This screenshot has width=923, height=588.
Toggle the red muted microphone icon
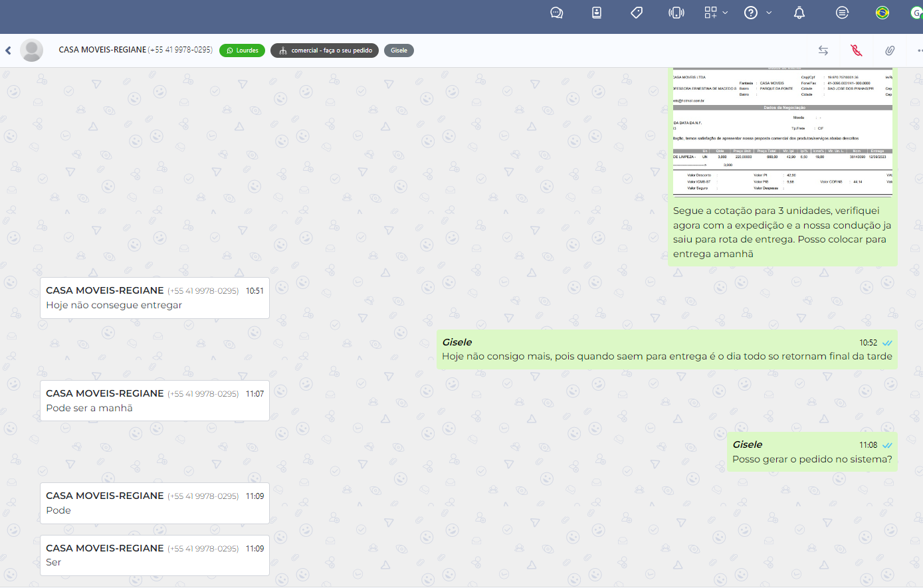(x=857, y=50)
